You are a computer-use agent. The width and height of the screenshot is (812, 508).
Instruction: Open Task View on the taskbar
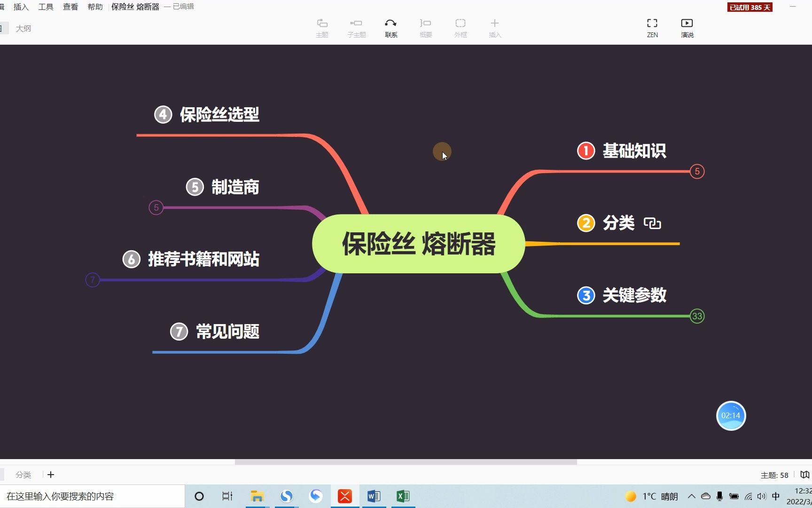pos(227,496)
